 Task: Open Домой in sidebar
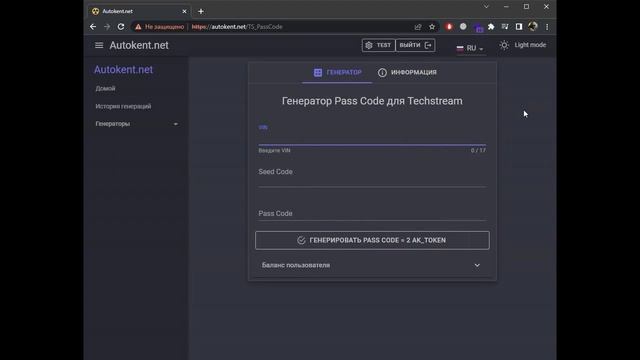tap(105, 89)
